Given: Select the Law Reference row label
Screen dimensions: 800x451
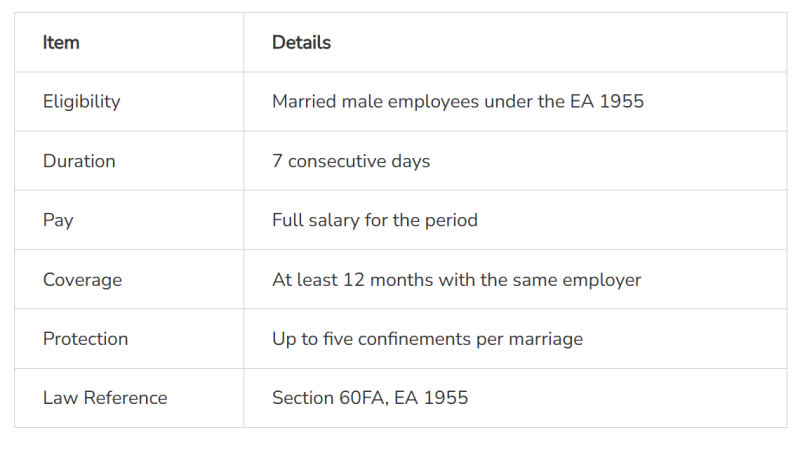Looking at the screenshot, I should tap(105, 398).
